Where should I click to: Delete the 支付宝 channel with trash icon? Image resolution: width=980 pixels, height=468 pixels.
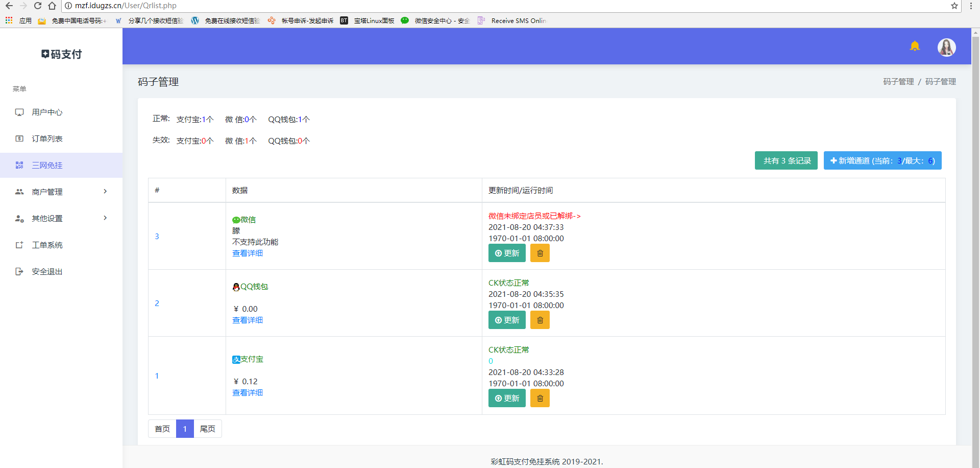pos(540,399)
